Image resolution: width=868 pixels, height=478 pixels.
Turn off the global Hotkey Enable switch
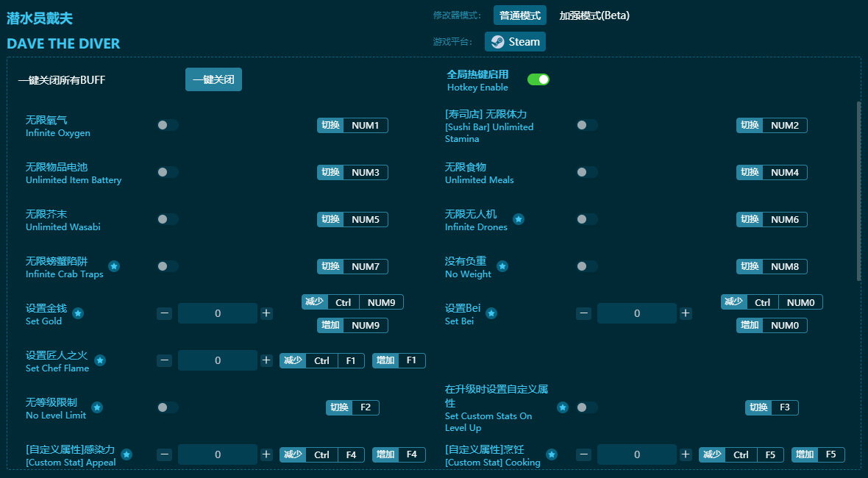(x=538, y=79)
